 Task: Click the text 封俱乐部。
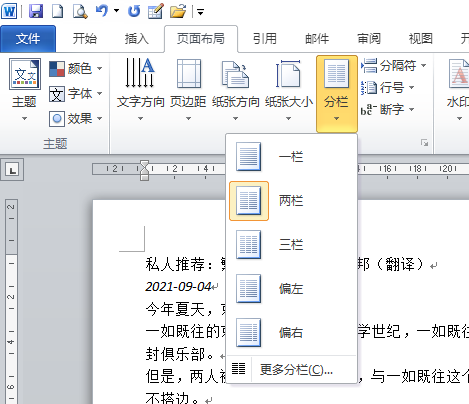[180, 354]
